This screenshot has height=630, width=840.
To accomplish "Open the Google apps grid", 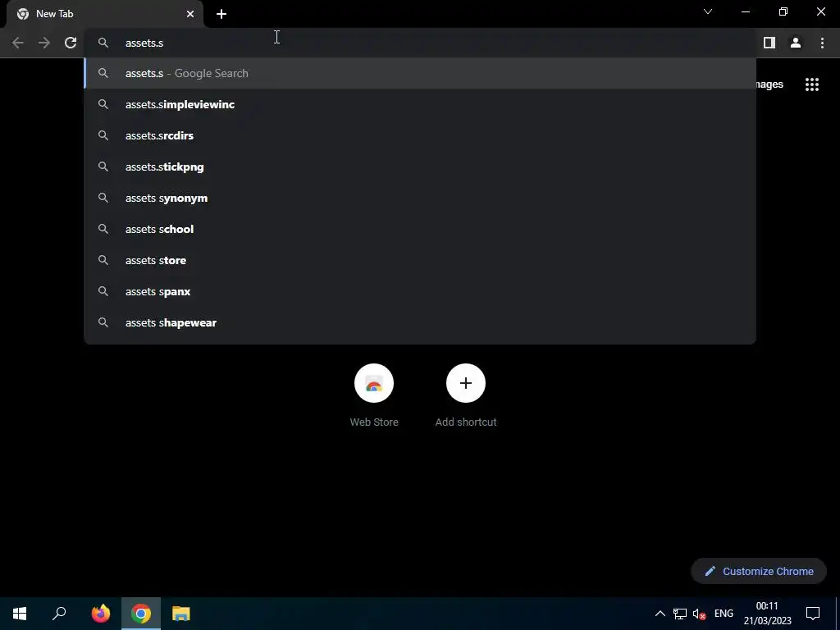I will pos(812,84).
